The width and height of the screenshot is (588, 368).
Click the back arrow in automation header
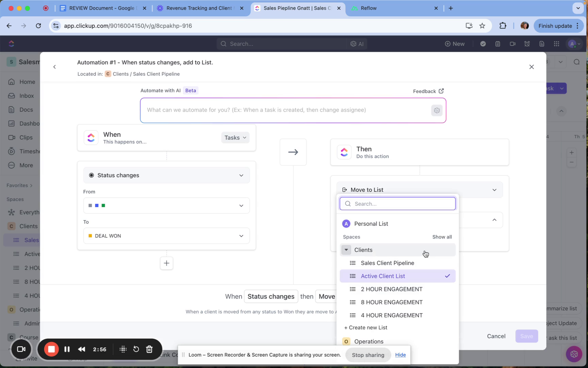[54, 67]
